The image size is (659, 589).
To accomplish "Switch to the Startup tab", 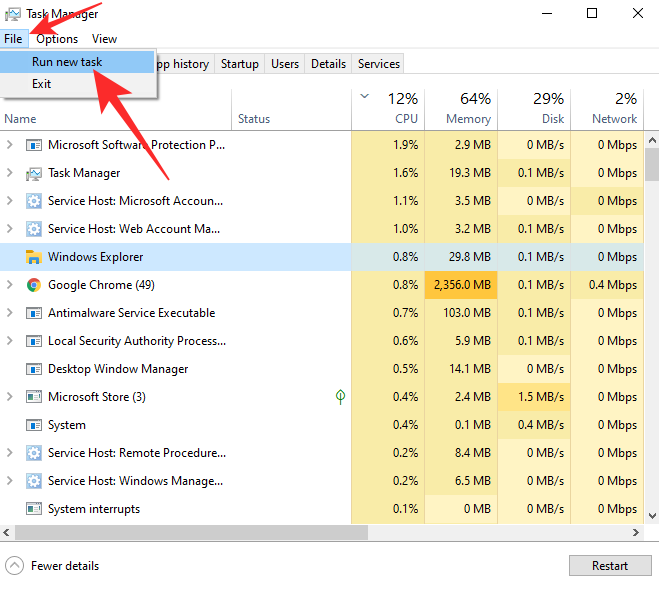I will tap(239, 64).
